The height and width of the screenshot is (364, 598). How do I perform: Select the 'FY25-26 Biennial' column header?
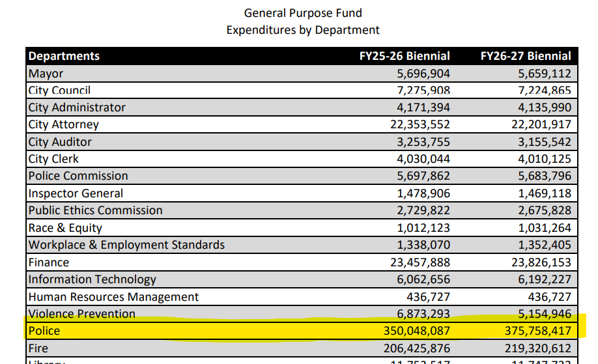coord(405,56)
